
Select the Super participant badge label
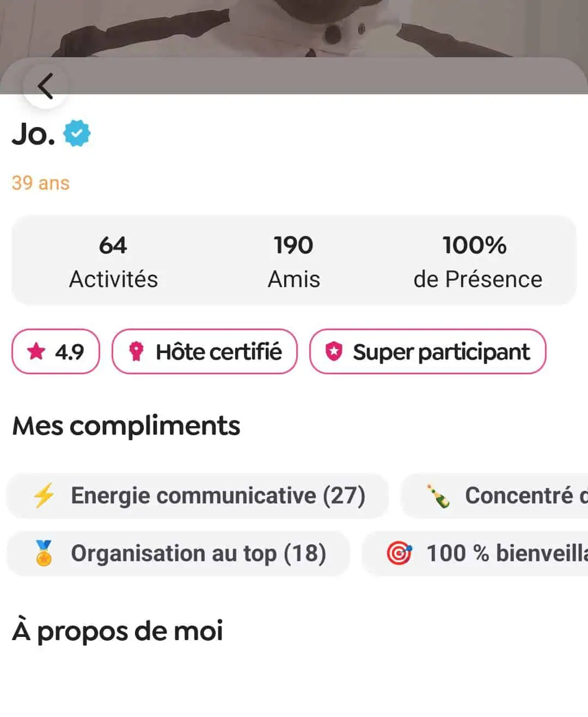point(441,352)
